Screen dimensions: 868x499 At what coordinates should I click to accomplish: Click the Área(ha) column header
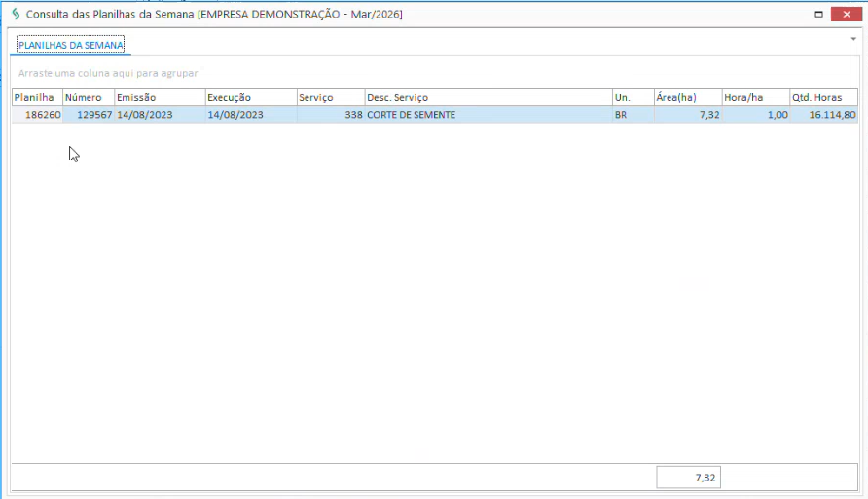(688, 97)
